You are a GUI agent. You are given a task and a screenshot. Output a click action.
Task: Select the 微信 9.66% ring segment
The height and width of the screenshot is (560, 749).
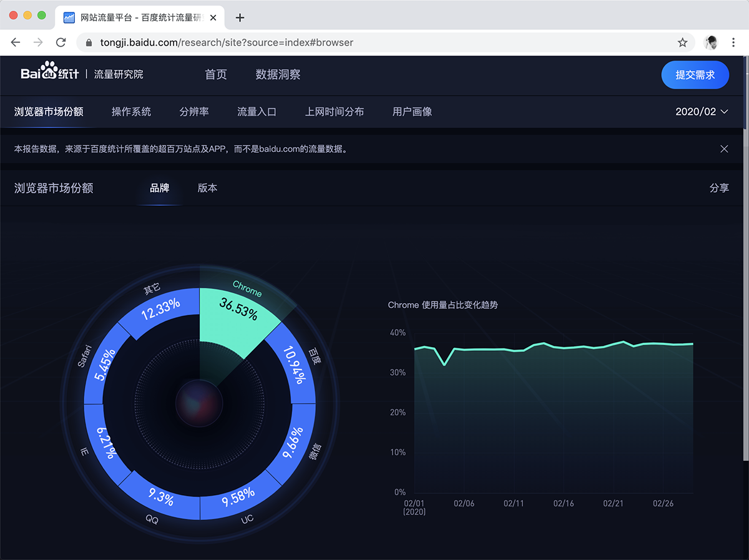click(293, 442)
